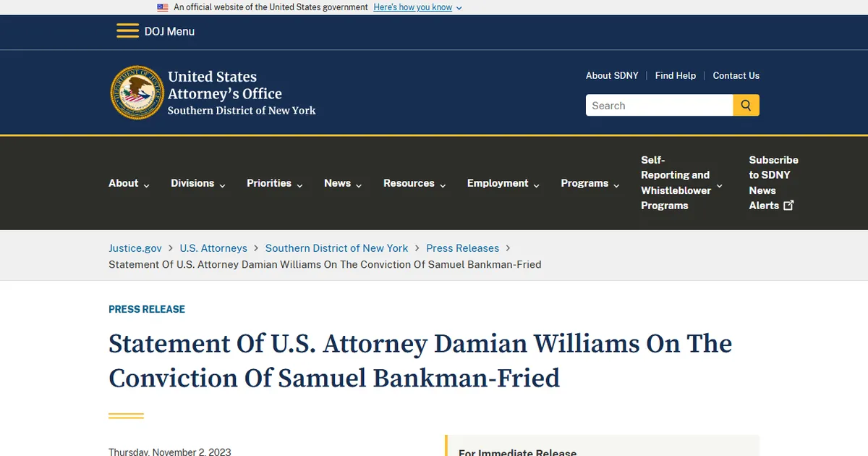Click the Justice.gov breadcrumb link
The width and height of the screenshot is (868, 456).
click(x=135, y=248)
